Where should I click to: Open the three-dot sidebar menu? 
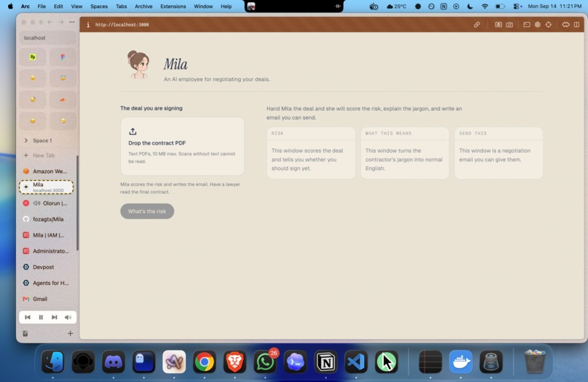(71, 22)
